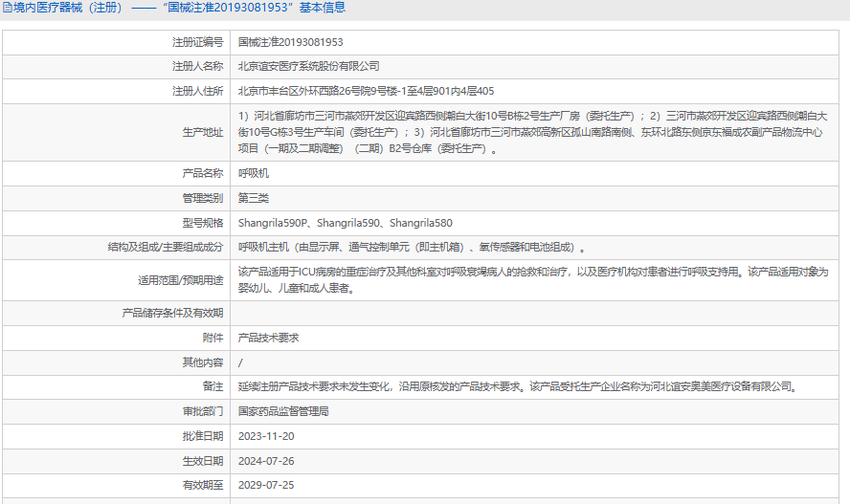Select product name value 呼吸机

point(253,173)
